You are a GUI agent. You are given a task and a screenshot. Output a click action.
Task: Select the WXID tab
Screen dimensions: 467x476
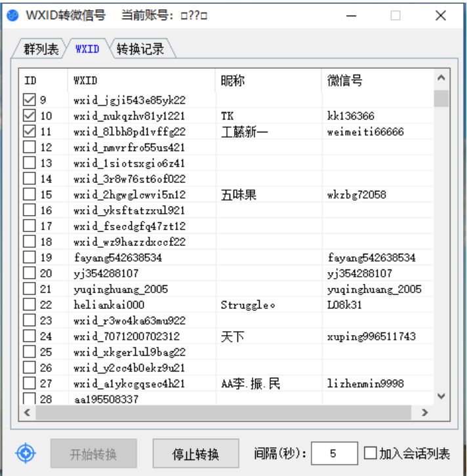(87, 49)
